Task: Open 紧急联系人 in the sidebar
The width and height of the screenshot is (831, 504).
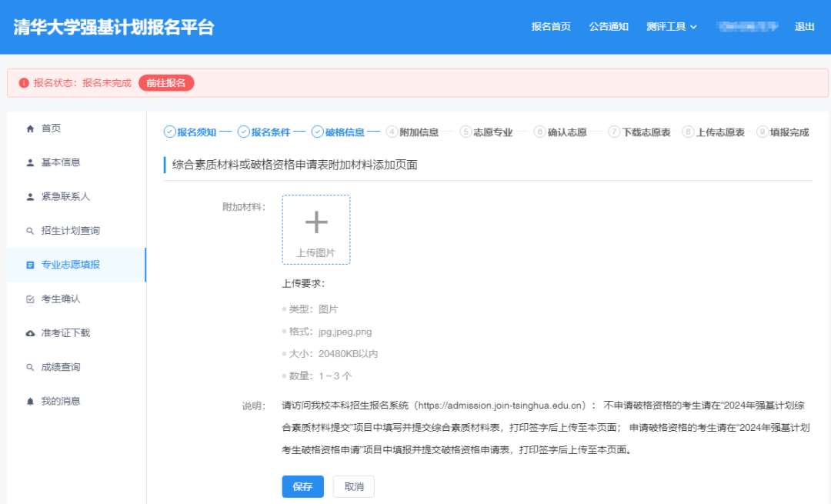Action: (65, 197)
